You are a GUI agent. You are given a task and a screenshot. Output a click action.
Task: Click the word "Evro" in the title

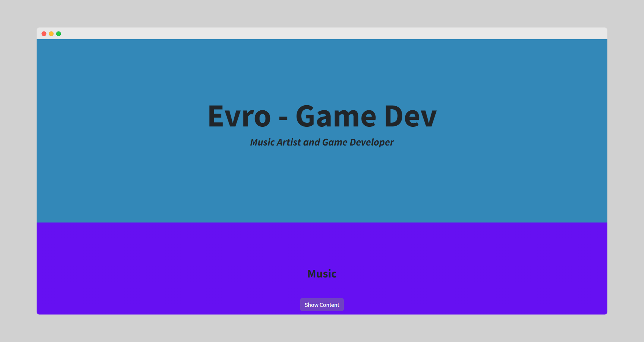coord(239,116)
